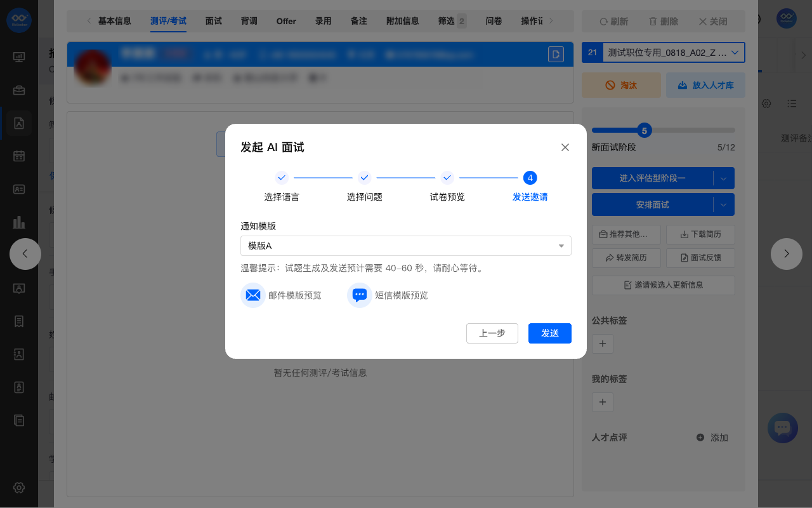Screen dimensions: 812x508
Task: Click the 面试反馈 button
Action: point(700,258)
